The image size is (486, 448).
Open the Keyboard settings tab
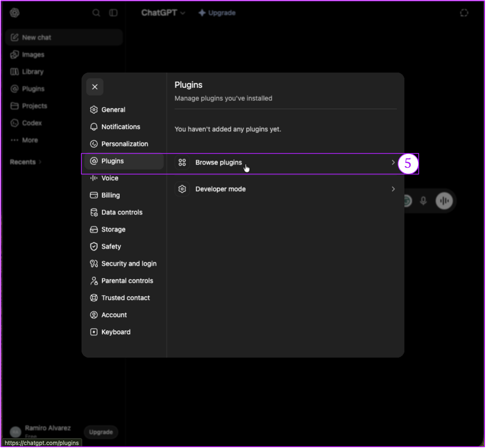tap(124, 332)
